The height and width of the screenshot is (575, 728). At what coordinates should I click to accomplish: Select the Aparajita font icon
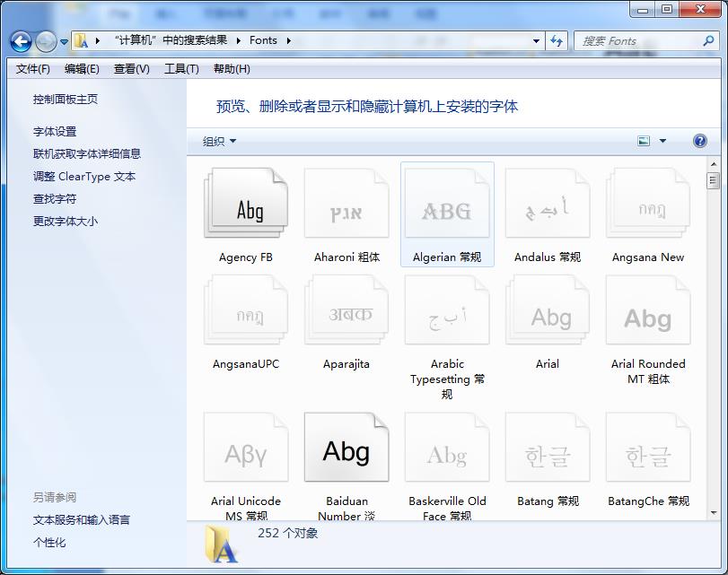tap(346, 309)
